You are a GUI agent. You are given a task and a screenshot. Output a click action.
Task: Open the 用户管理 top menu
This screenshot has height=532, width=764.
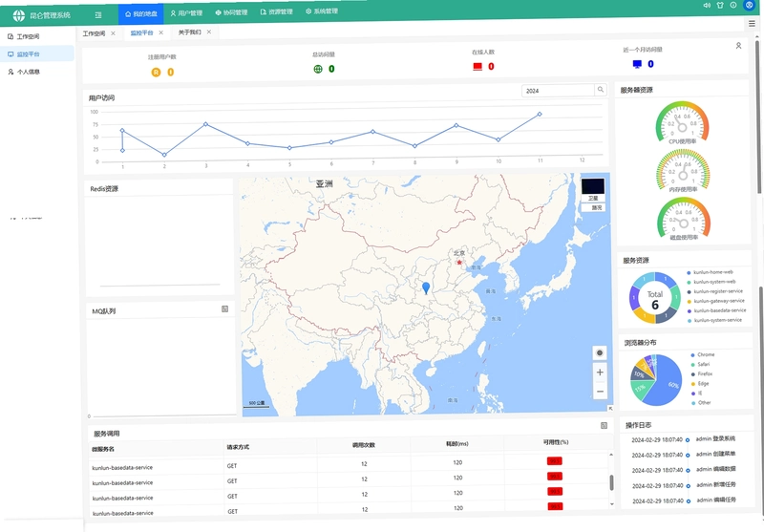[x=186, y=13]
